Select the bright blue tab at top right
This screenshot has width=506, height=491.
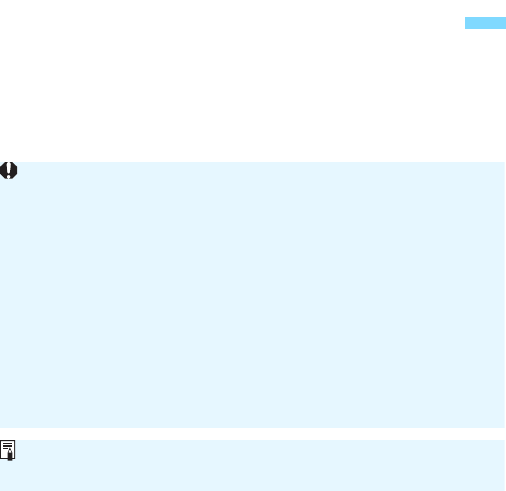(485, 23)
